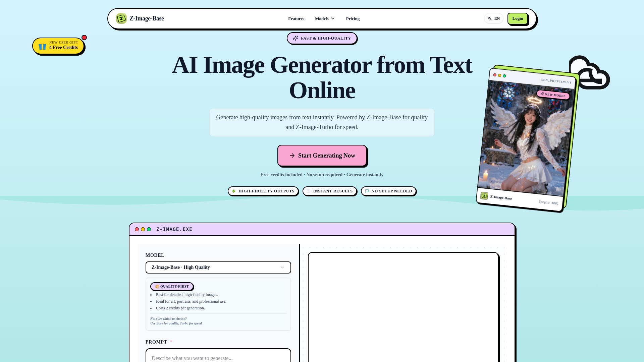The width and height of the screenshot is (644, 362).
Task: Click the cloud doodle icon near the preview card
Action: pos(589,72)
